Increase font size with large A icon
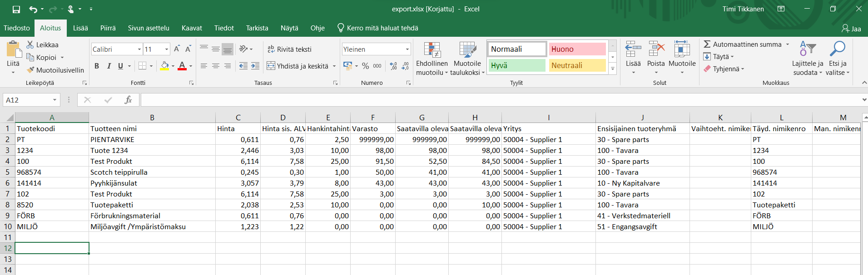Viewport: 868px width, 275px height. pos(177,49)
